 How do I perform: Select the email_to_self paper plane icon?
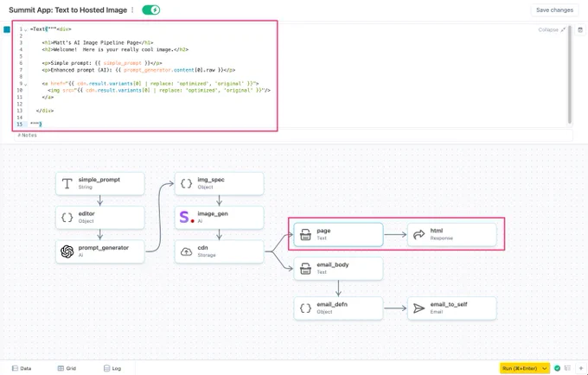click(x=419, y=308)
